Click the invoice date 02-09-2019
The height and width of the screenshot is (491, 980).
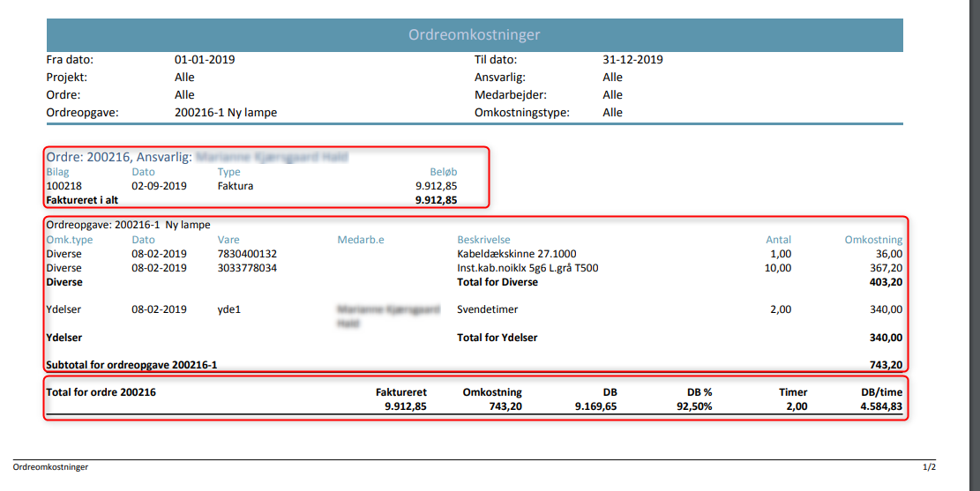click(160, 186)
